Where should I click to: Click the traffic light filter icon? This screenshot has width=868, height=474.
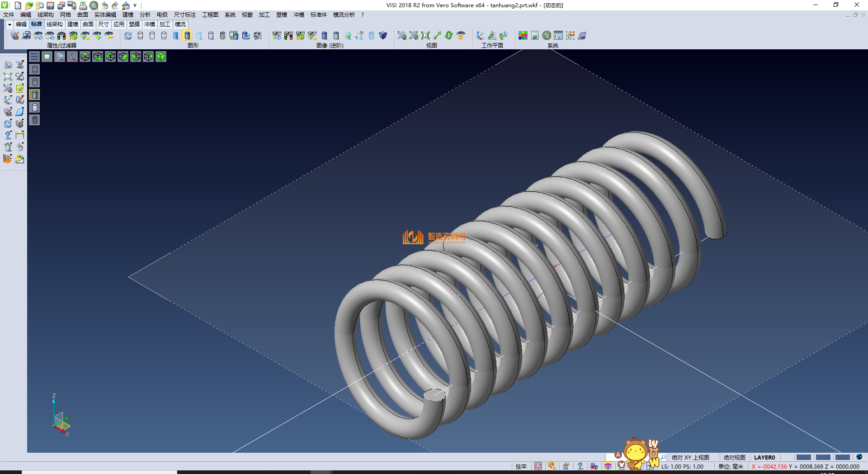coord(61,35)
